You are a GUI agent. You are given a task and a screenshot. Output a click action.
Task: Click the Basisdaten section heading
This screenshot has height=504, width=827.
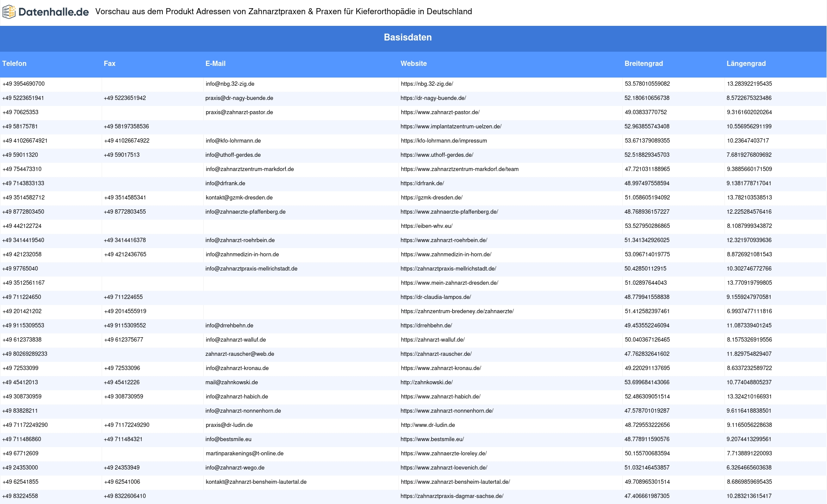[x=407, y=37]
